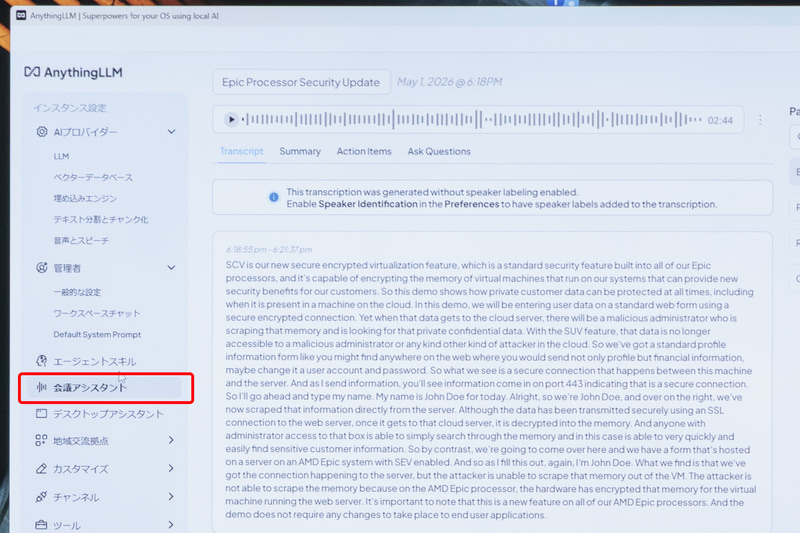This screenshot has width=800, height=533.
Task: Click the デスクトップアシスタント window icon
Action: pos(42,414)
